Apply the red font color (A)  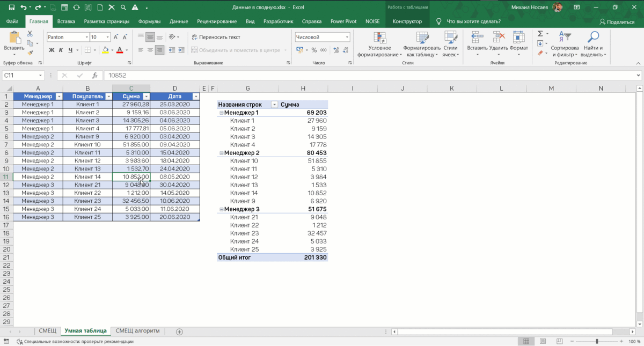pyautogui.click(x=119, y=50)
